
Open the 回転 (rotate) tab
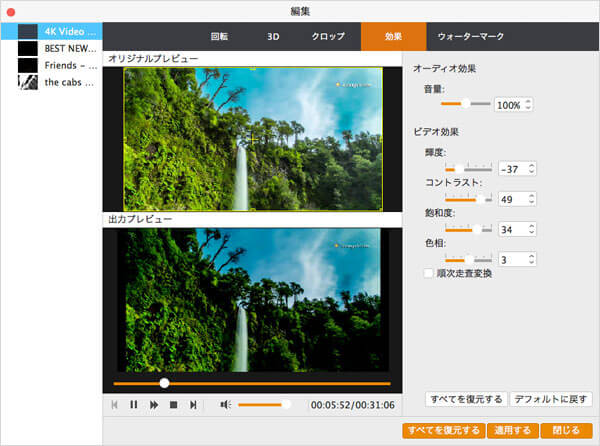point(219,36)
